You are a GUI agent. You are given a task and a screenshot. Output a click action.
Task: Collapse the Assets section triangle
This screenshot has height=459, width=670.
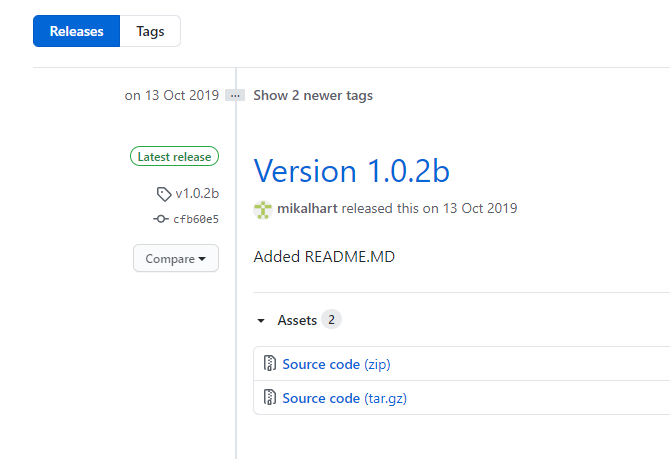point(261,321)
